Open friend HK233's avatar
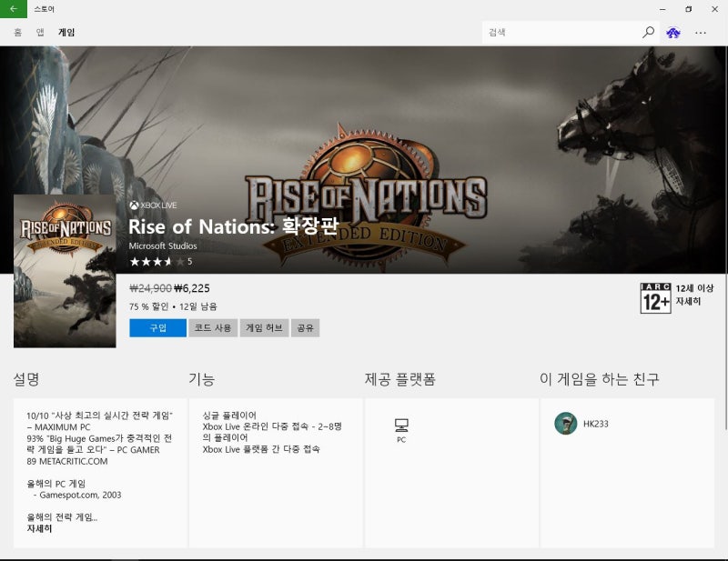 [x=565, y=423]
